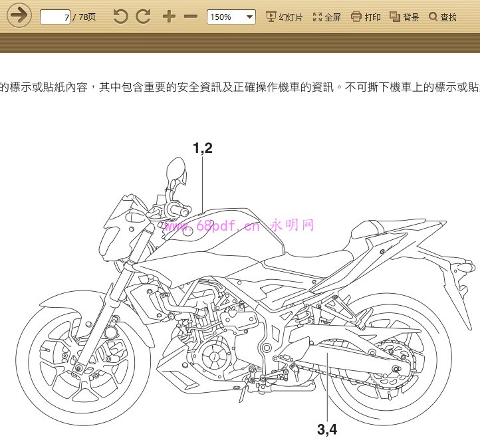
Task: Click the "1,2" label callout
Action: [203, 148]
